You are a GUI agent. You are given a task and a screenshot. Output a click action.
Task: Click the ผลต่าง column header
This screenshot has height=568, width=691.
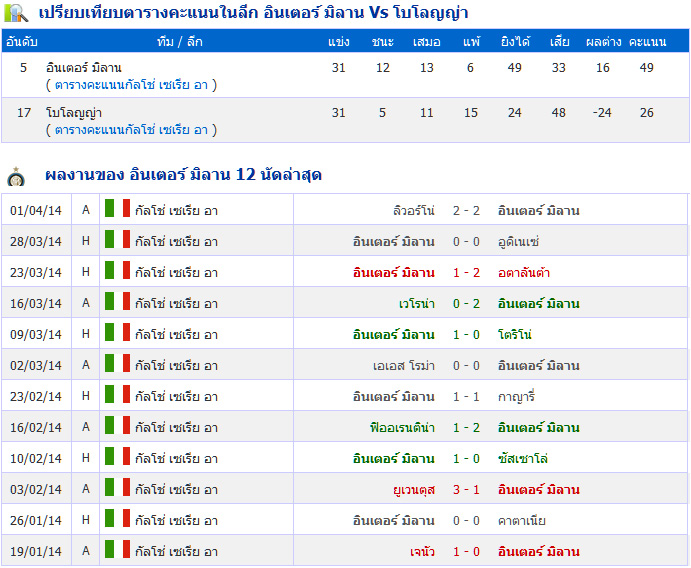(x=603, y=42)
